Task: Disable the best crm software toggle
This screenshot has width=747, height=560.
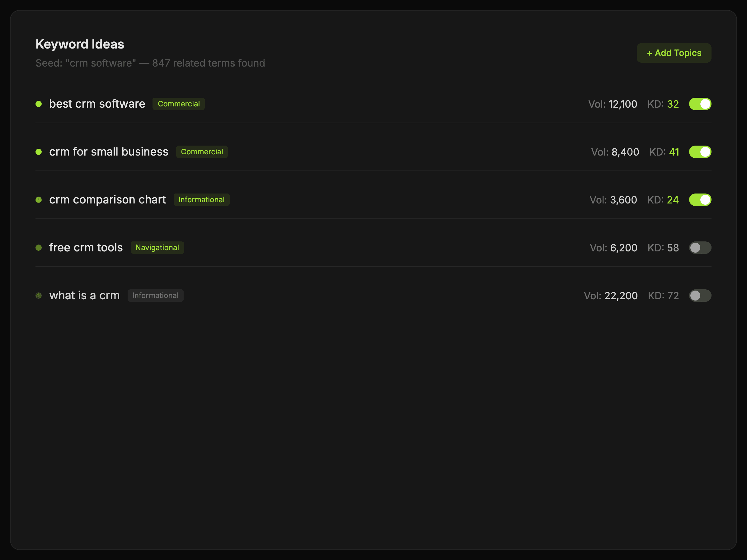Action: click(700, 104)
